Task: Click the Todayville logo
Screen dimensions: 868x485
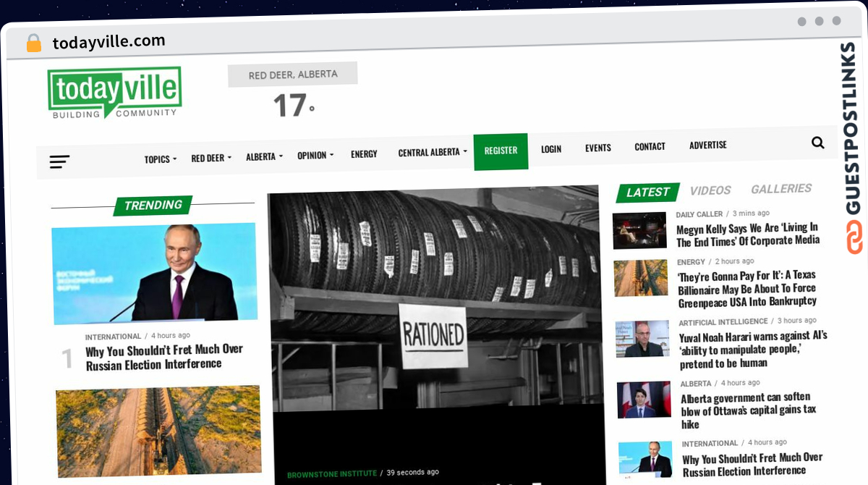Action: tap(114, 93)
